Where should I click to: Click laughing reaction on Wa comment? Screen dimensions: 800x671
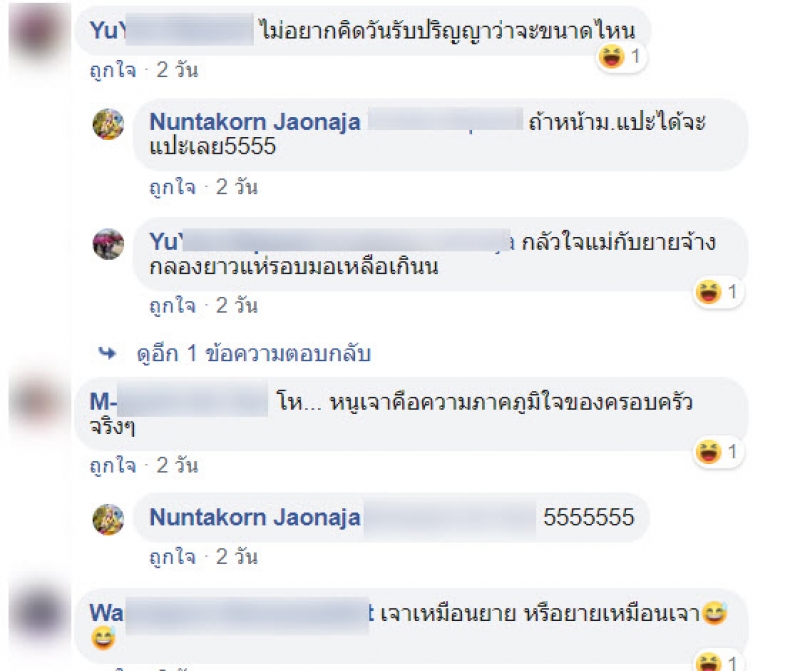717,662
